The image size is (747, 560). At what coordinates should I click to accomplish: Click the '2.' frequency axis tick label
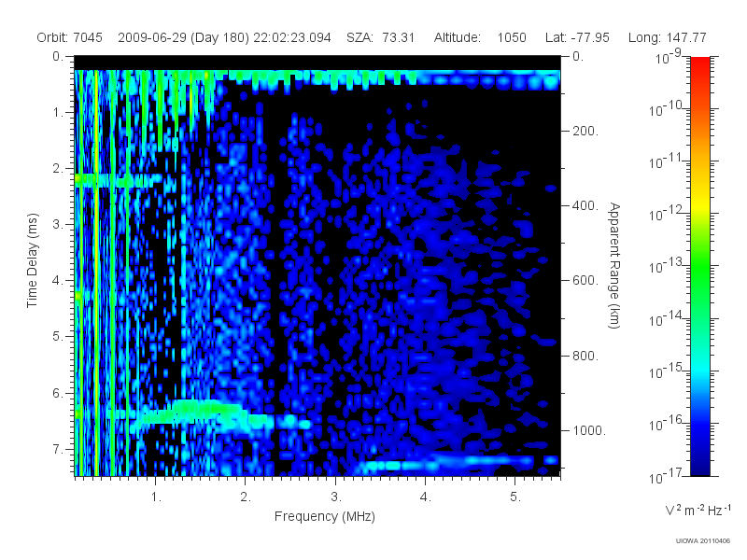pyautogui.click(x=246, y=497)
